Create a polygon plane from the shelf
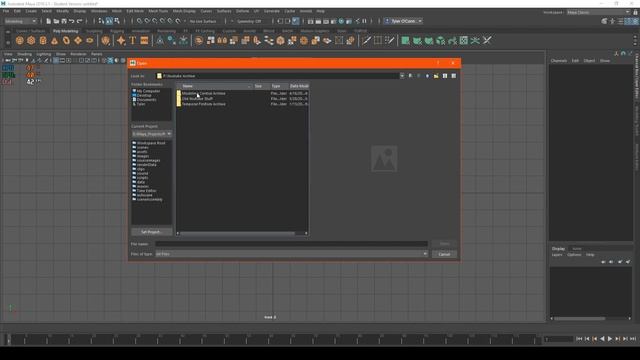 (x=78, y=40)
